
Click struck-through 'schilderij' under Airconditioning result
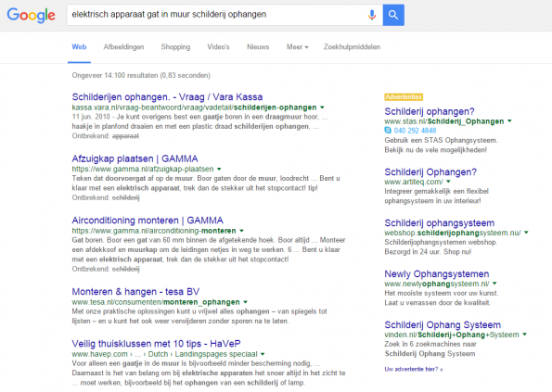point(125,269)
